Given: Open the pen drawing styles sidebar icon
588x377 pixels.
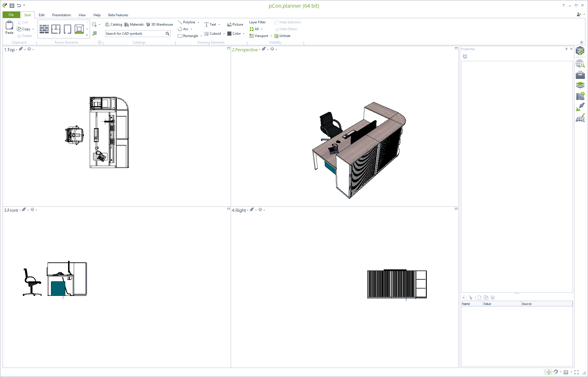Looking at the screenshot, I should tap(580, 107).
